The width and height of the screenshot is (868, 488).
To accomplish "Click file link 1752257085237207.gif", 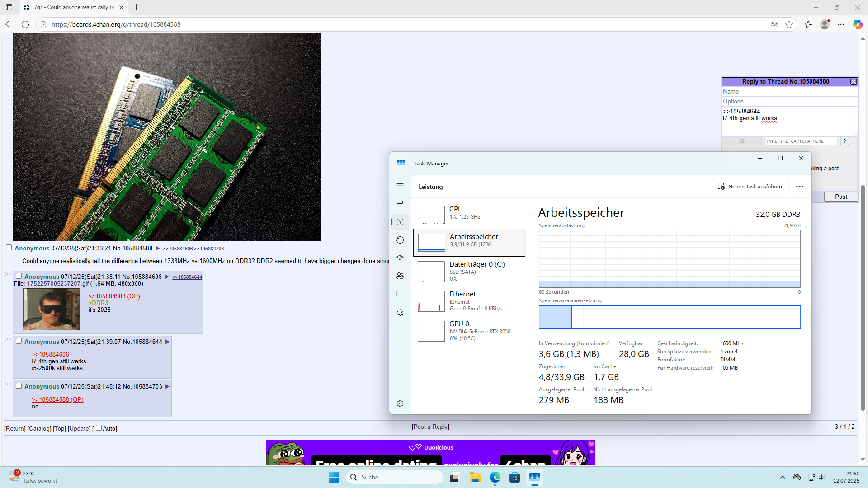I will pos(58,284).
